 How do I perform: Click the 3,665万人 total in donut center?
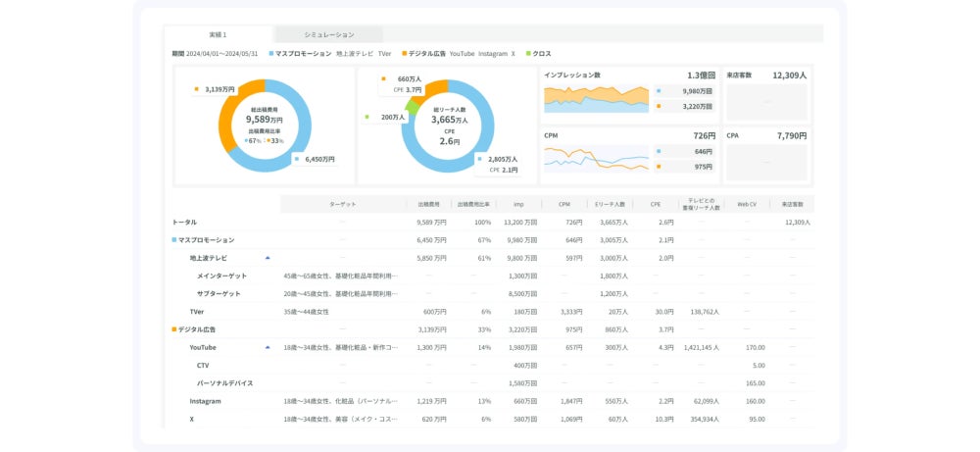[x=450, y=120]
